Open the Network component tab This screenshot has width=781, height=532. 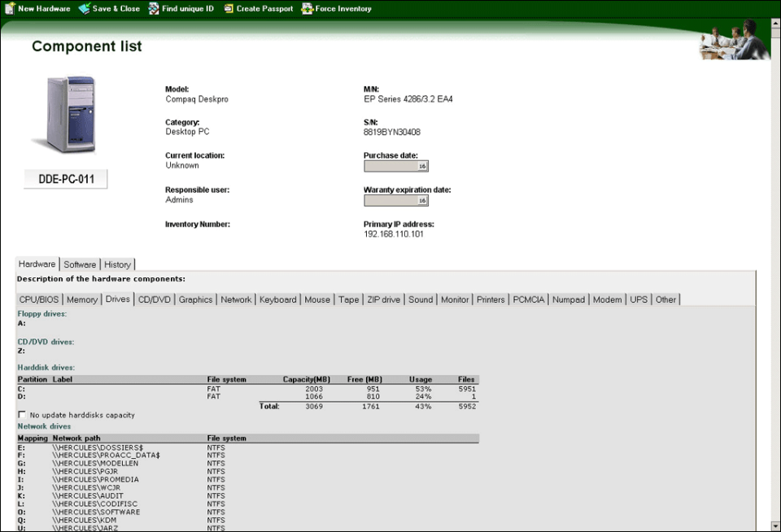[236, 299]
